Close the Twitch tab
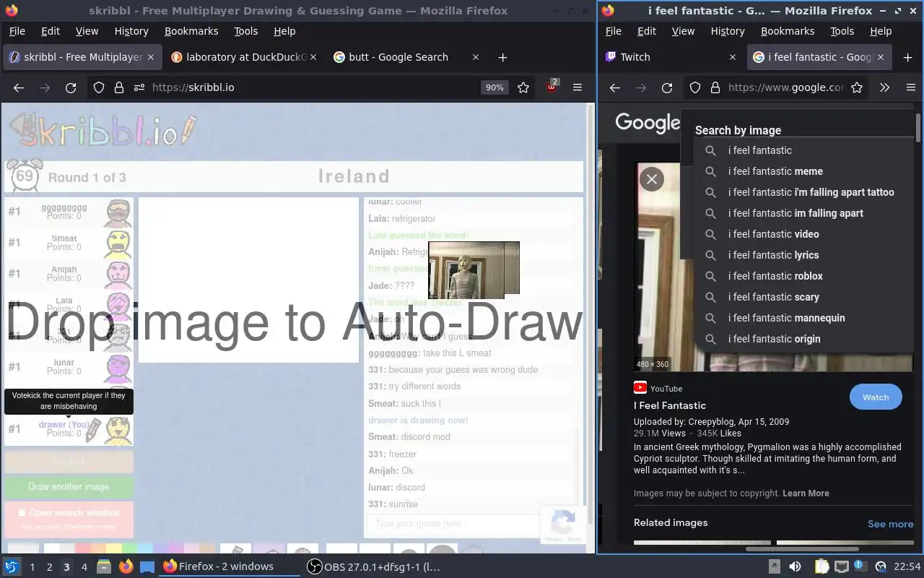The image size is (924, 578). coord(733,57)
